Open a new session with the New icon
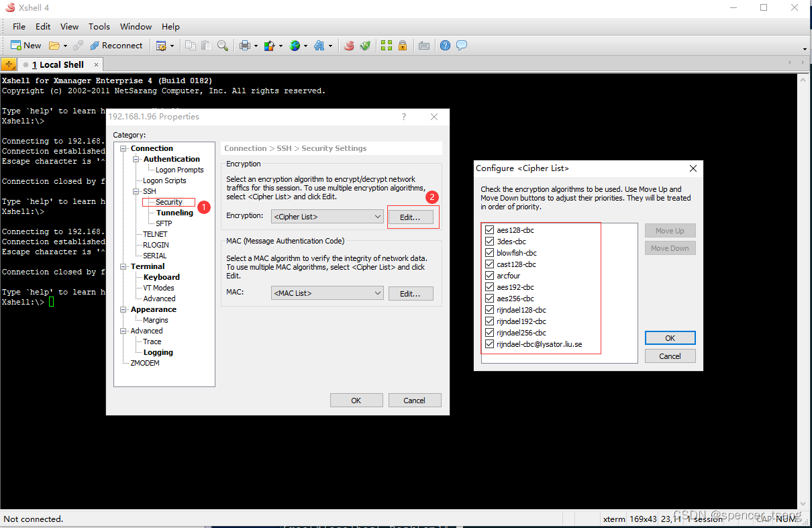This screenshot has height=528, width=812. point(26,45)
